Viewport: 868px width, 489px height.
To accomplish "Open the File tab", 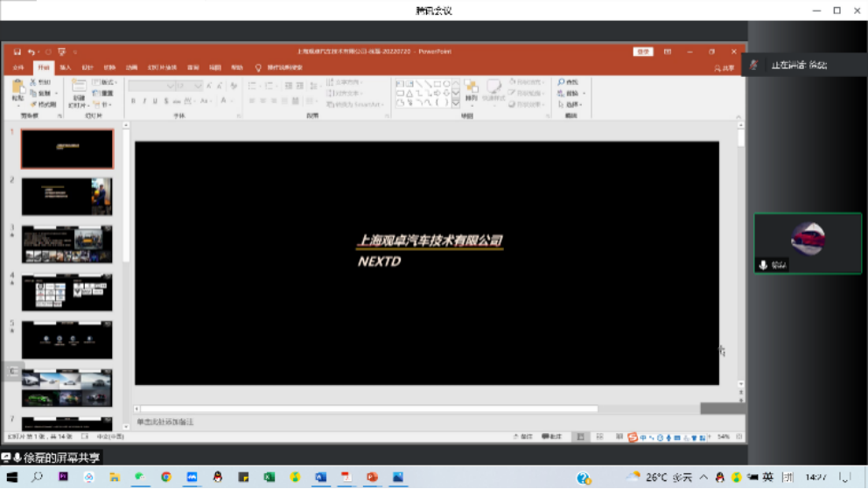I will click(x=18, y=68).
